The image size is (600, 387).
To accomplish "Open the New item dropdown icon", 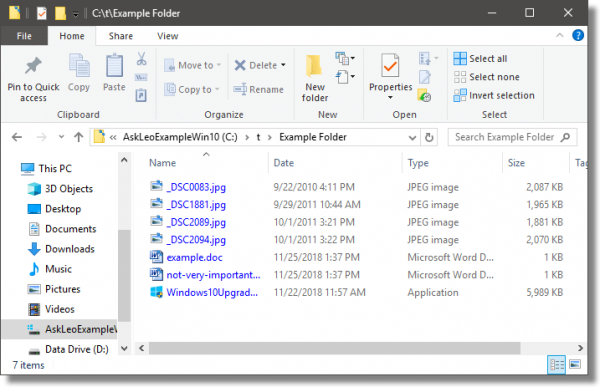I will pyautogui.click(x=345, y=59).
